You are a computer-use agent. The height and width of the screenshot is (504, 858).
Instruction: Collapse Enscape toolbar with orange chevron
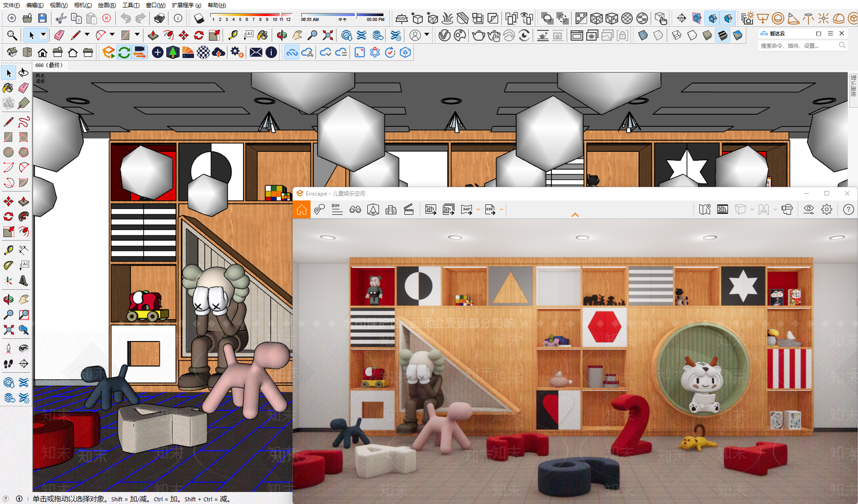pos(575,215)
